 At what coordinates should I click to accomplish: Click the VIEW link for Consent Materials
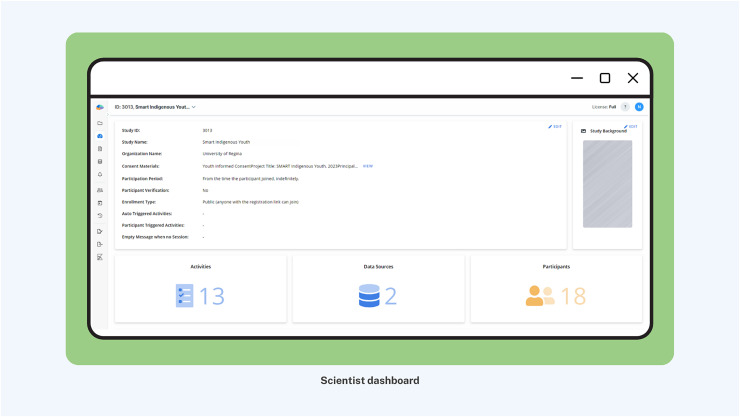pyautogui.click(x=368, y=166)
